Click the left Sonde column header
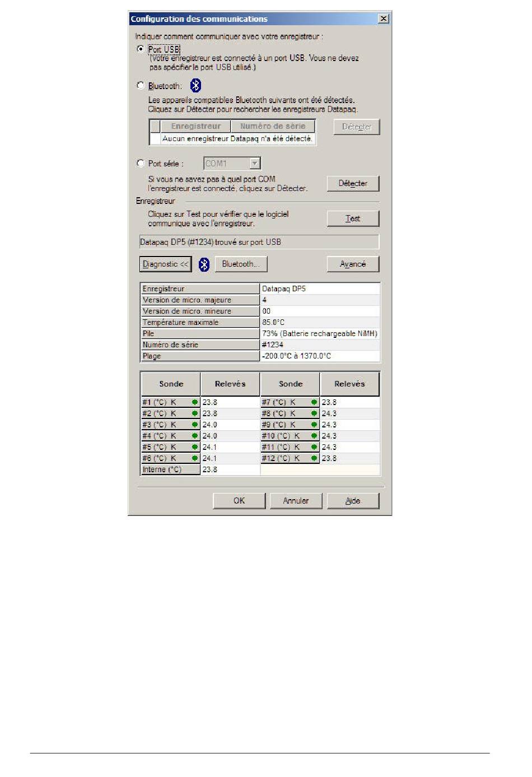Image resolution: width=532 pixels, height=777 pixels. pos(171,384)
